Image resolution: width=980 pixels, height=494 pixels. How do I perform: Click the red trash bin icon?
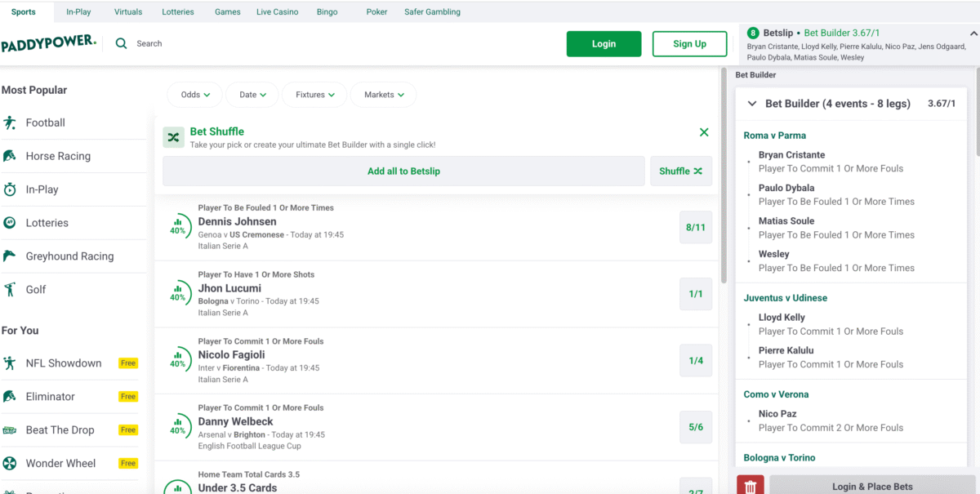pos(751,486)
